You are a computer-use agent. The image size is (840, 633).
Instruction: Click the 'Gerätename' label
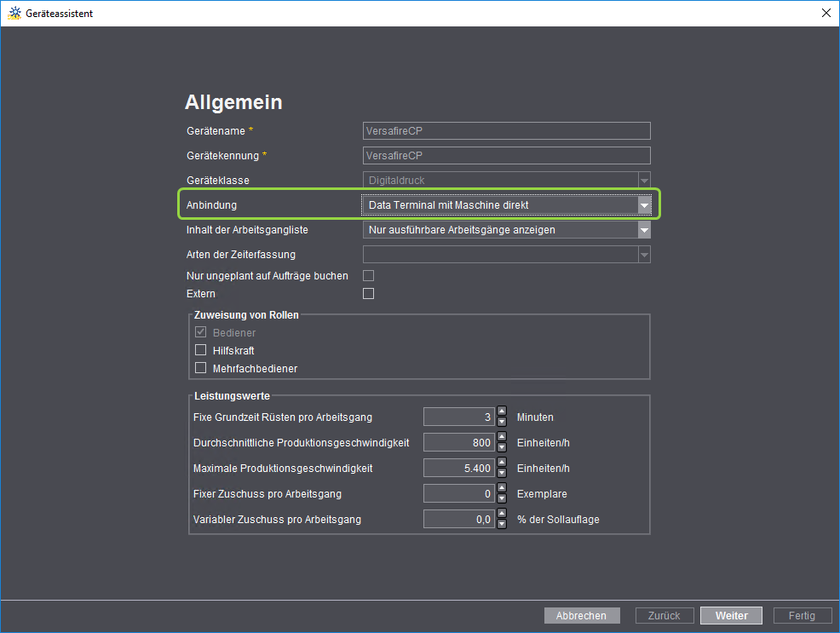tap(216, 130)
